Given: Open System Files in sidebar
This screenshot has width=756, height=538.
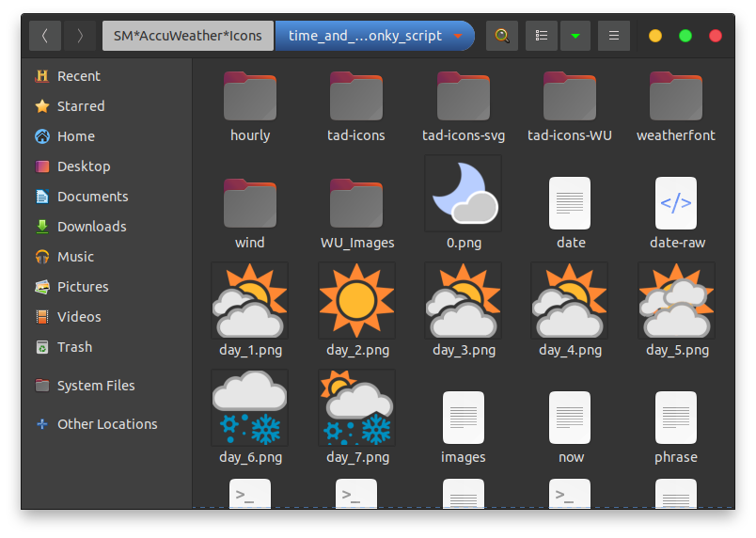Looking at the screenshot, I should tap(106, 386).
